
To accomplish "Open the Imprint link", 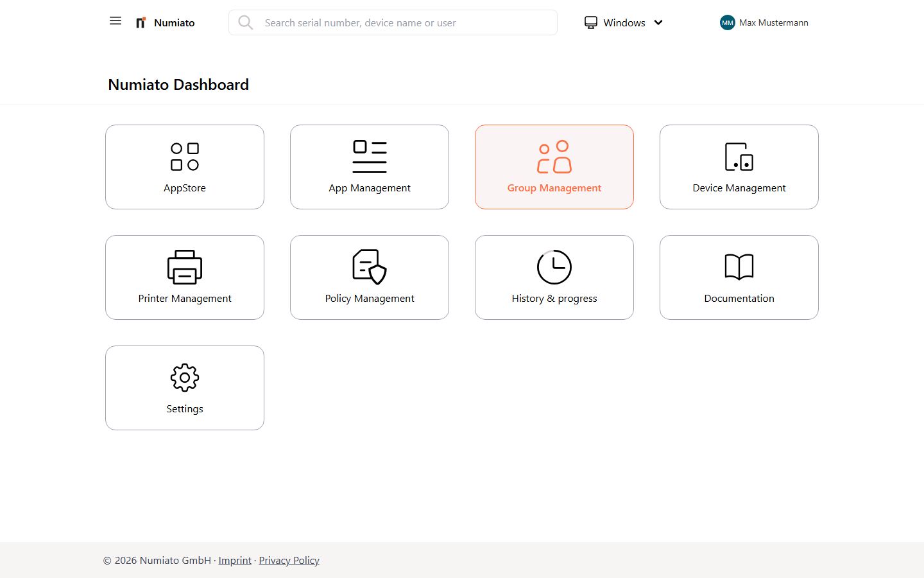I will coord(235,560).
